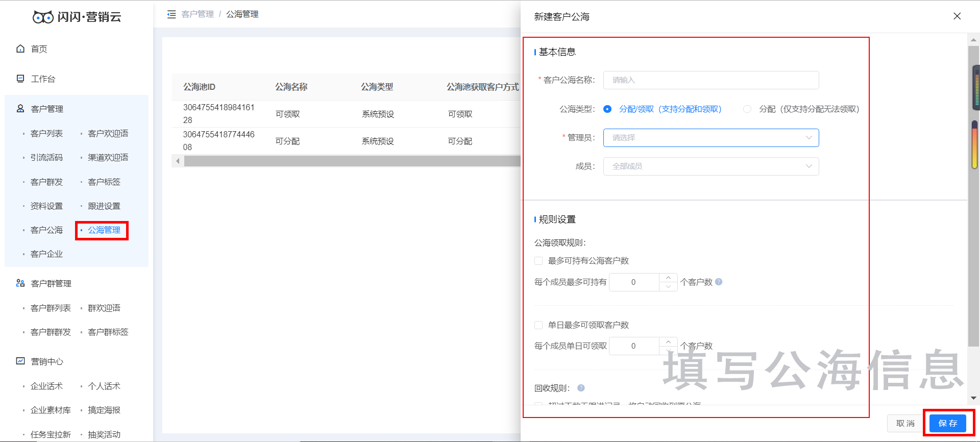Open 抽奖活动 in sidebar
This screenshot has width=980, height=442.
coord(104,434)
